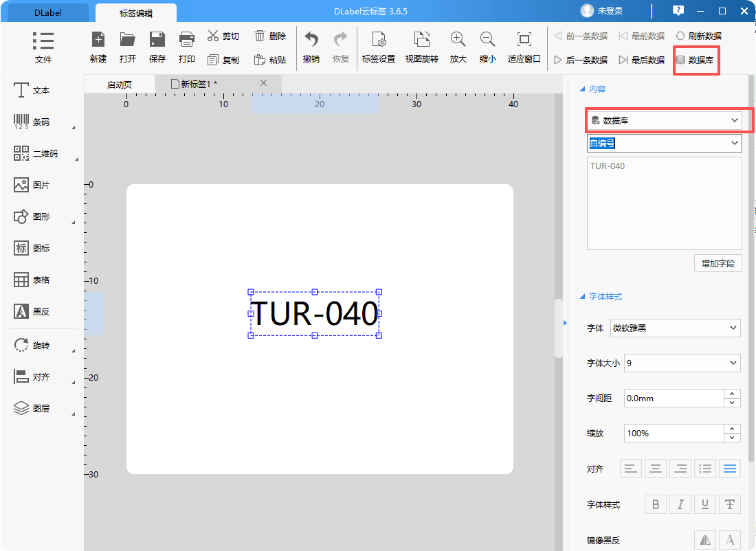Select the 文本 text tool
Viewport: 756px width, 551px height.
coord(32,90)
